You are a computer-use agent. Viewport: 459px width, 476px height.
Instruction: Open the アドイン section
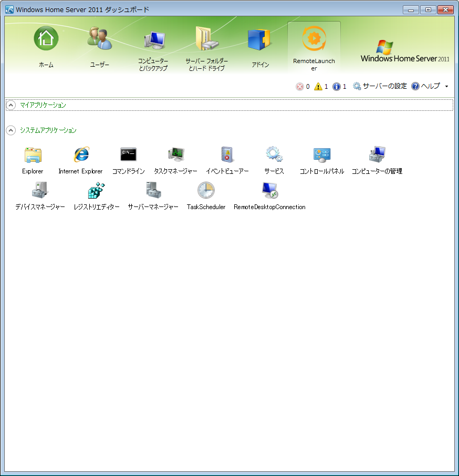[x=260, y=45]
